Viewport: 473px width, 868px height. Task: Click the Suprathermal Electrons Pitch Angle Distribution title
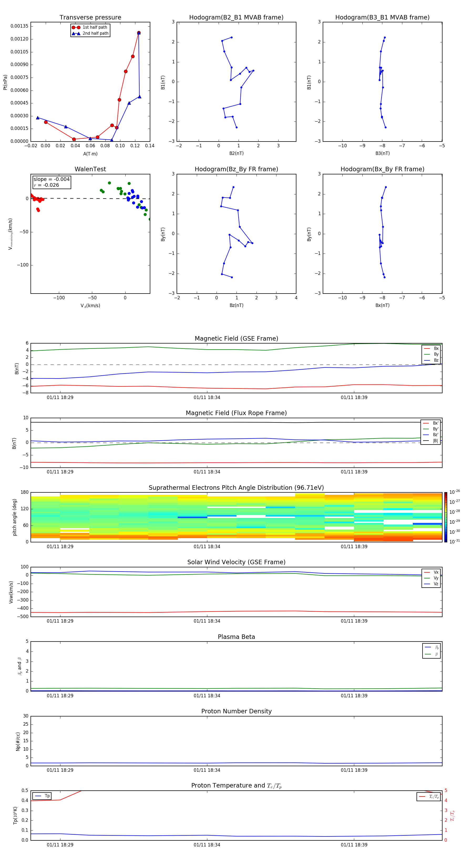point(236,488)
